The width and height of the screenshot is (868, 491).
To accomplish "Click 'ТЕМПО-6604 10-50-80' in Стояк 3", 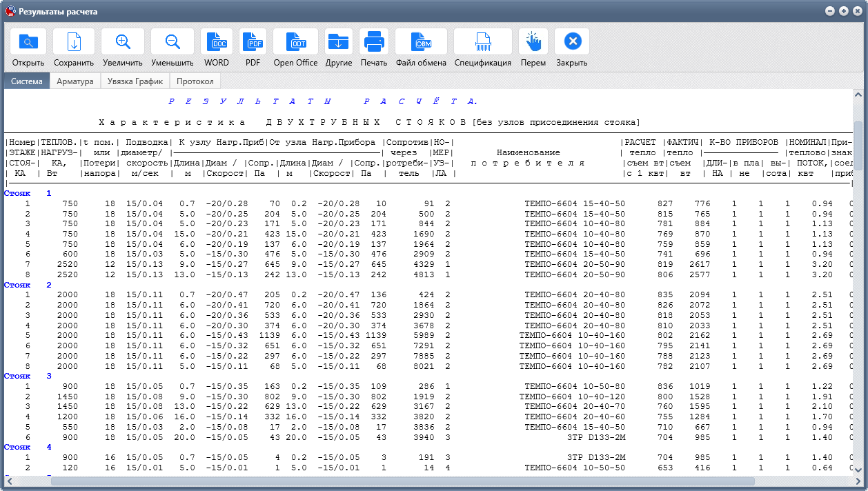I will coord(575,386).
